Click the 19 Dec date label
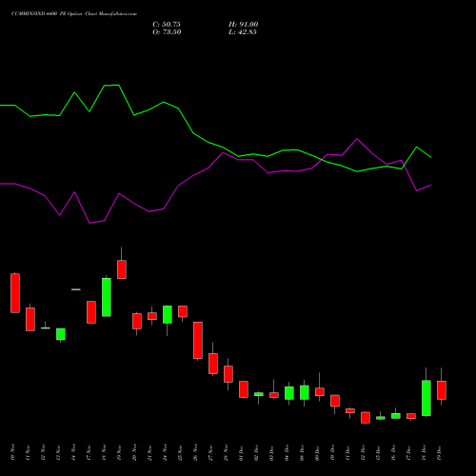 pos(439,453)
